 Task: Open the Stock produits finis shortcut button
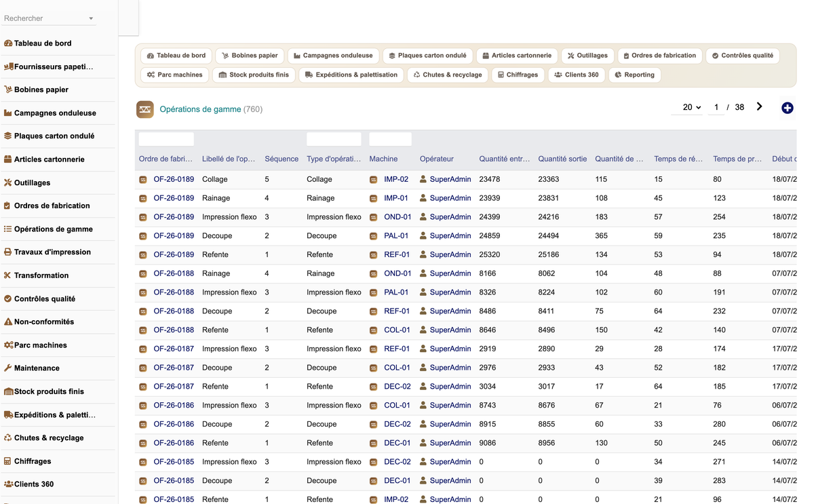pyautogui.click(x=254, y=75)
